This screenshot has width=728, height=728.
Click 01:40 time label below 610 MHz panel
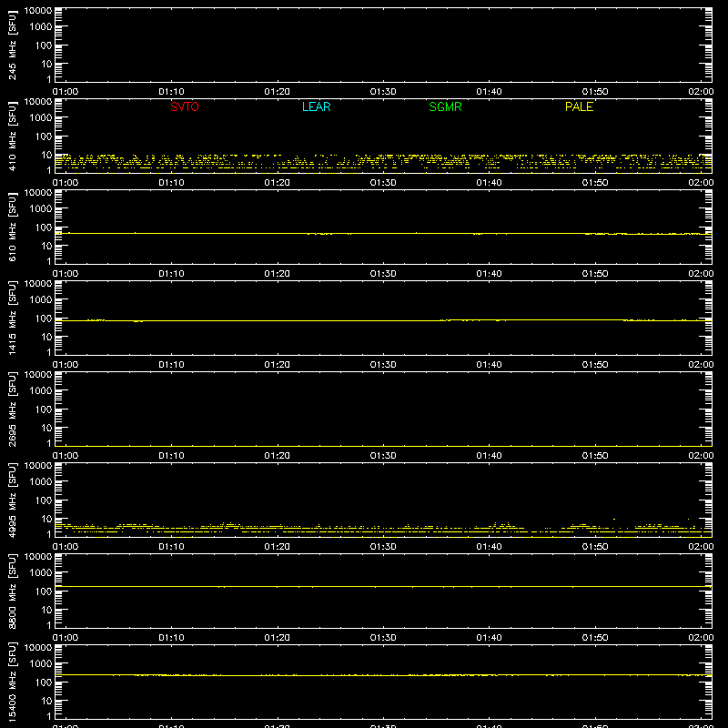click(x=489, y=274)
